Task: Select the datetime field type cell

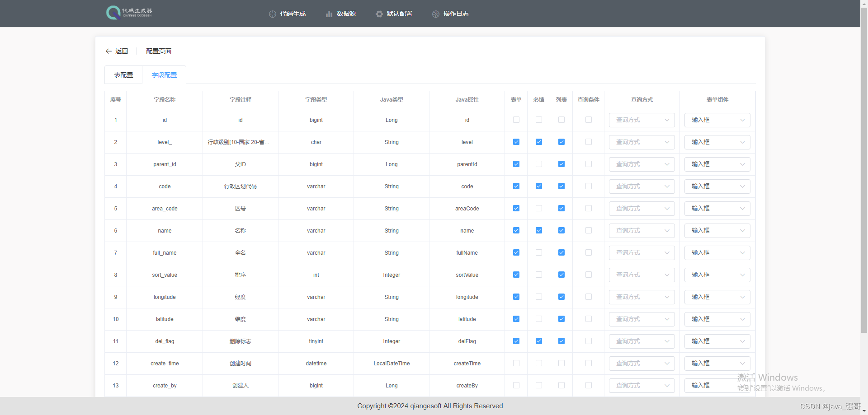Action: [316, 364]
